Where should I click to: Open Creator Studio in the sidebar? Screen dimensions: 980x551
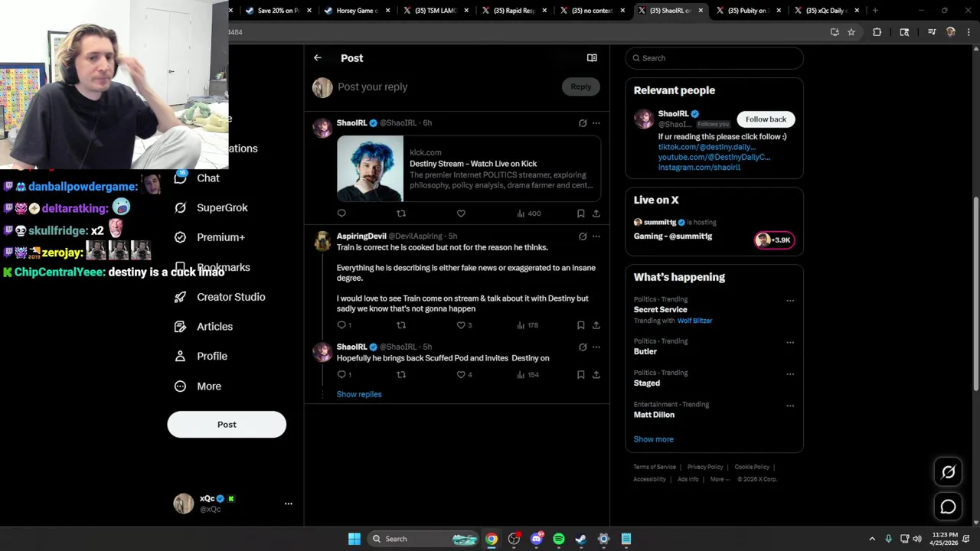[220, 297]
